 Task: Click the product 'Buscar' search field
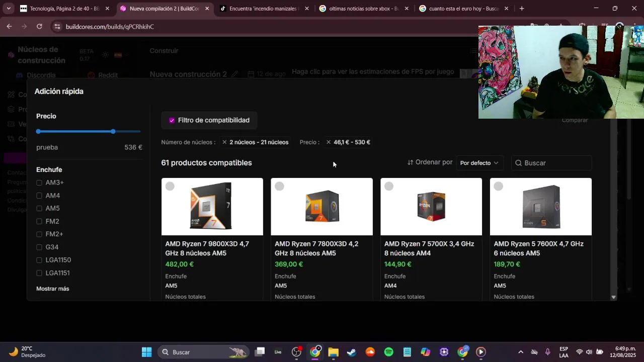[x=551, y=163]
